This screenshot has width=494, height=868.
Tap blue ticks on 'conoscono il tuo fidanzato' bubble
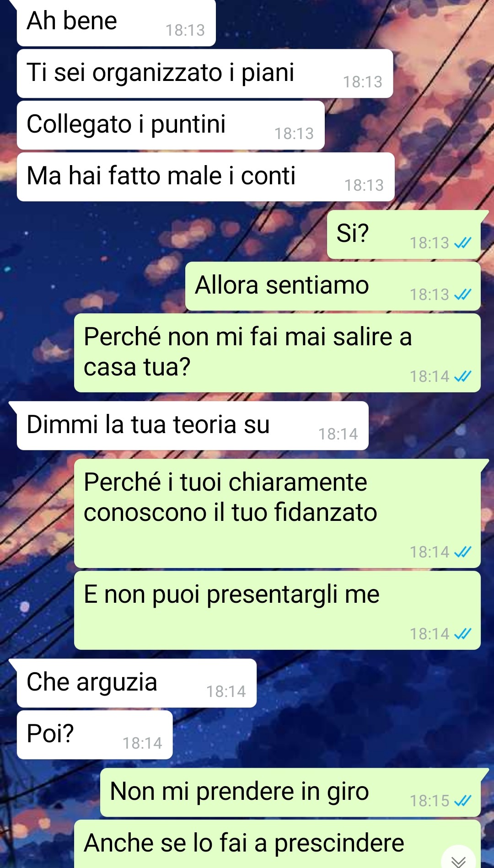click(x=462, y=552)
